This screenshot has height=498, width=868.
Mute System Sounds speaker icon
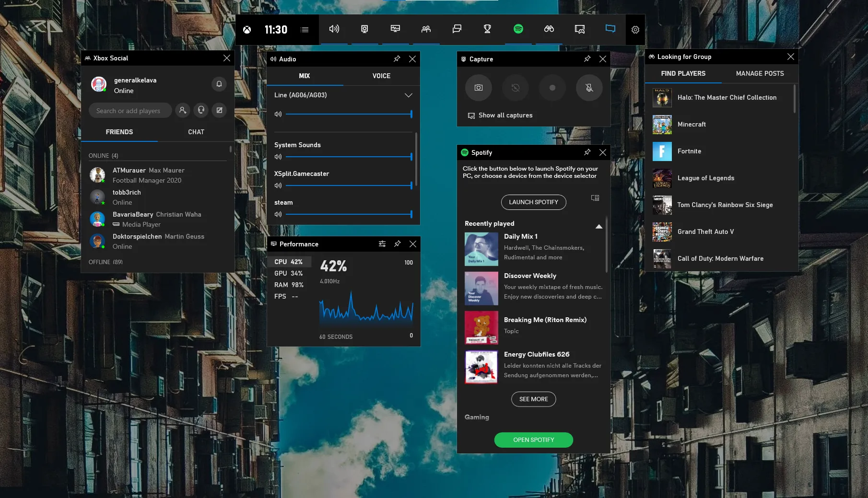(278, 157)
